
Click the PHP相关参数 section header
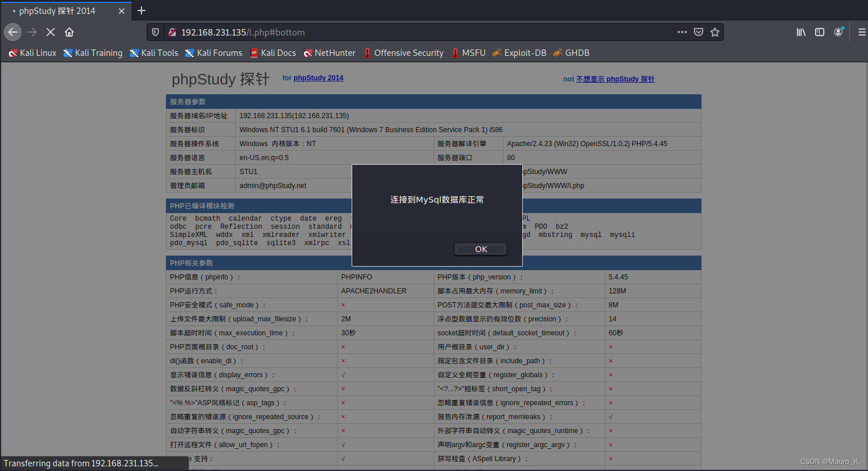click(x=433, y=263)
